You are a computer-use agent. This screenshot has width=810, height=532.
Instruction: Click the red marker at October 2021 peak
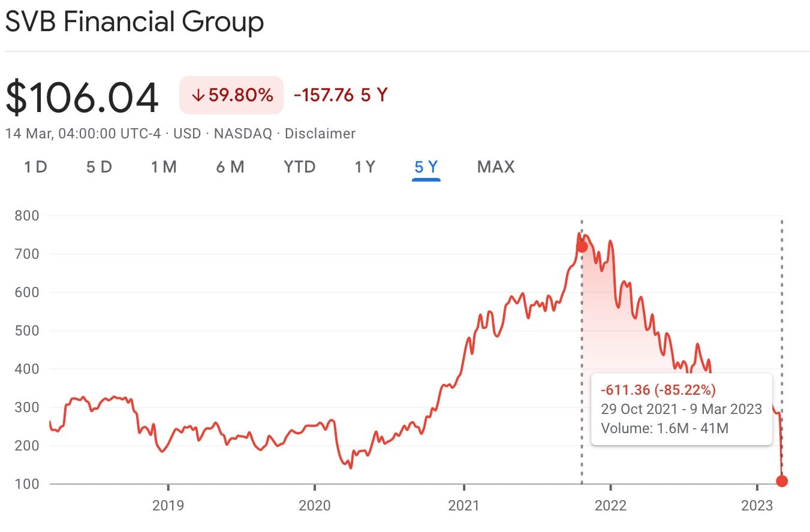click(x=582, y=247)
